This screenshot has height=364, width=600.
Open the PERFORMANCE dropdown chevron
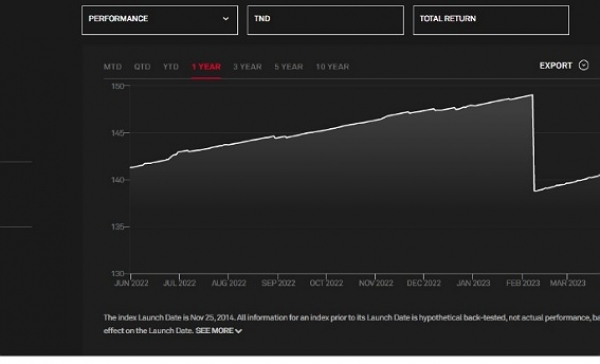pyautogui.click(x=226, y=18)
